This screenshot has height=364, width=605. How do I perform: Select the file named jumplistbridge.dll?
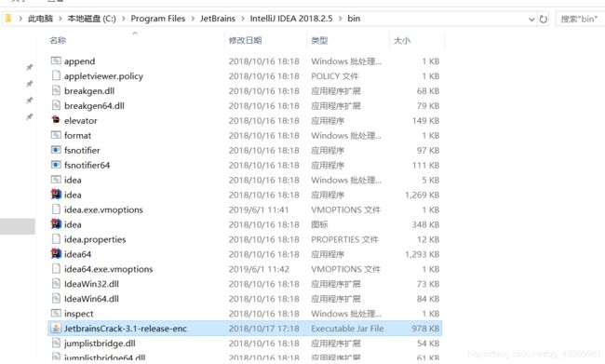(x=100, y=344)
